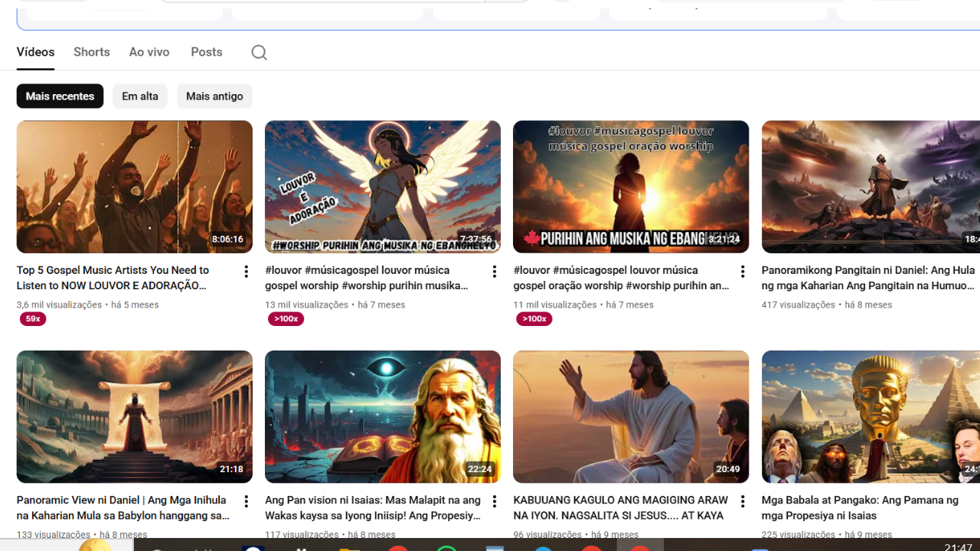
Task: Select the Mais recentes filter chip
Action: [60, 96]
